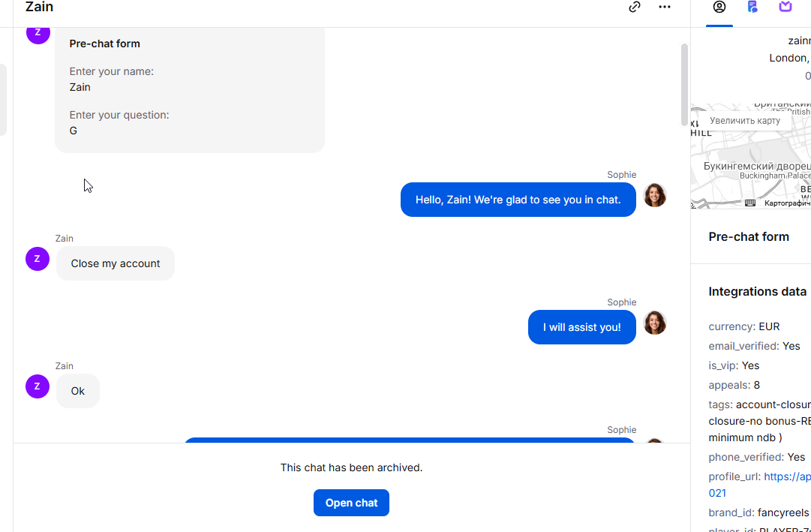Click the chat conversation scrollbar
The height and width of the screenshot is (532, 811).
[x=684, y=83]
